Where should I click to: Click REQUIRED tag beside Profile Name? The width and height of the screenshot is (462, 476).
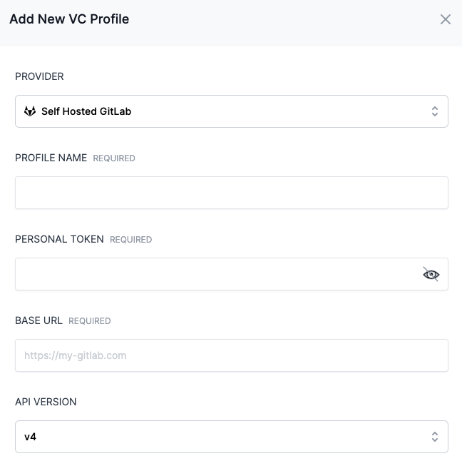(x=114, y=158)
